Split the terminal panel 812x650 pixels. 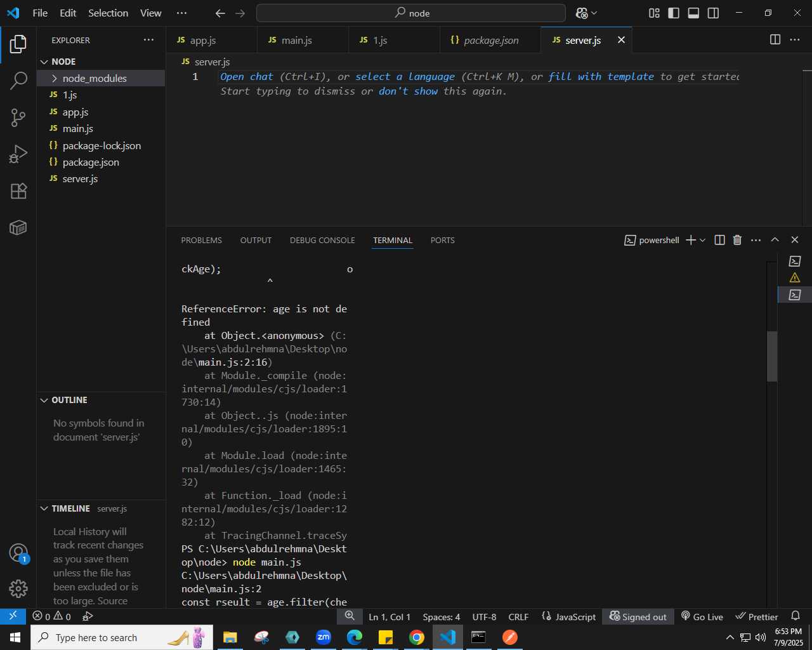pos(719,240)
